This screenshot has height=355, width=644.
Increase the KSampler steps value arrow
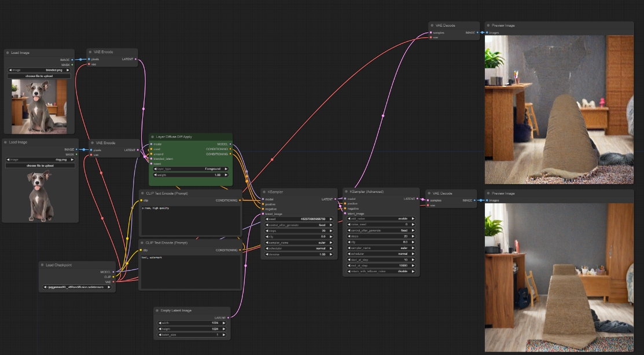[x=332, y=230]
